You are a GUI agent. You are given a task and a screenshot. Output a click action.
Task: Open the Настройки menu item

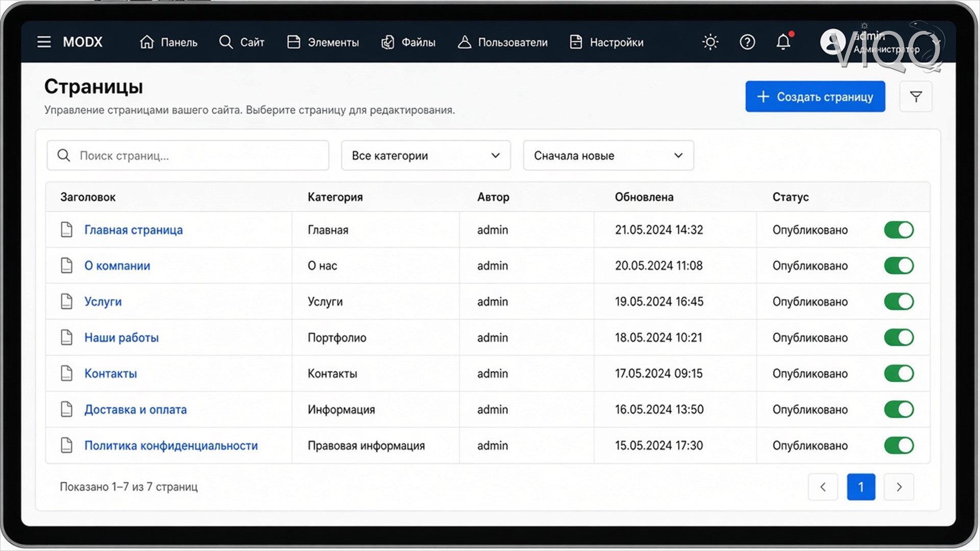coord(606,42)
